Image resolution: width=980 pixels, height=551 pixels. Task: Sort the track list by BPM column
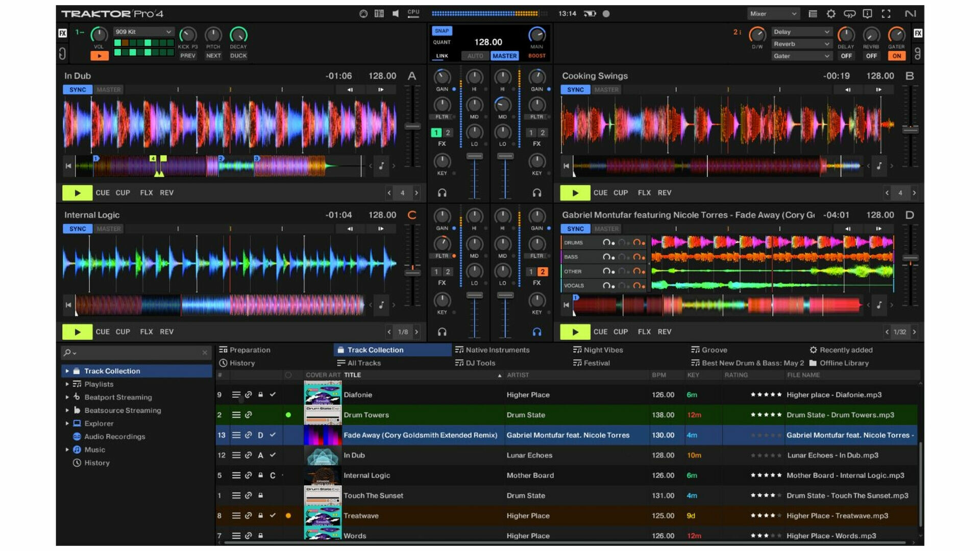[x=659, y=375]
